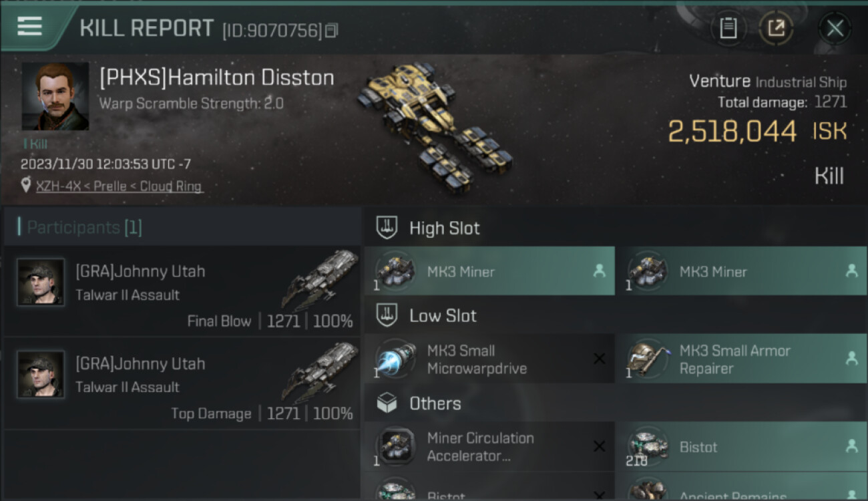Viewport: 868px width, 501px height.
Task: Select the second MK3 Miner module
Action: pos(741,271)
